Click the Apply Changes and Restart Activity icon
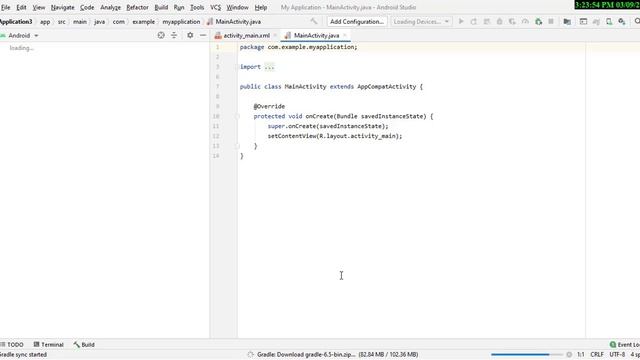This screenshot has height=360, width=640. tap(473, 21)
